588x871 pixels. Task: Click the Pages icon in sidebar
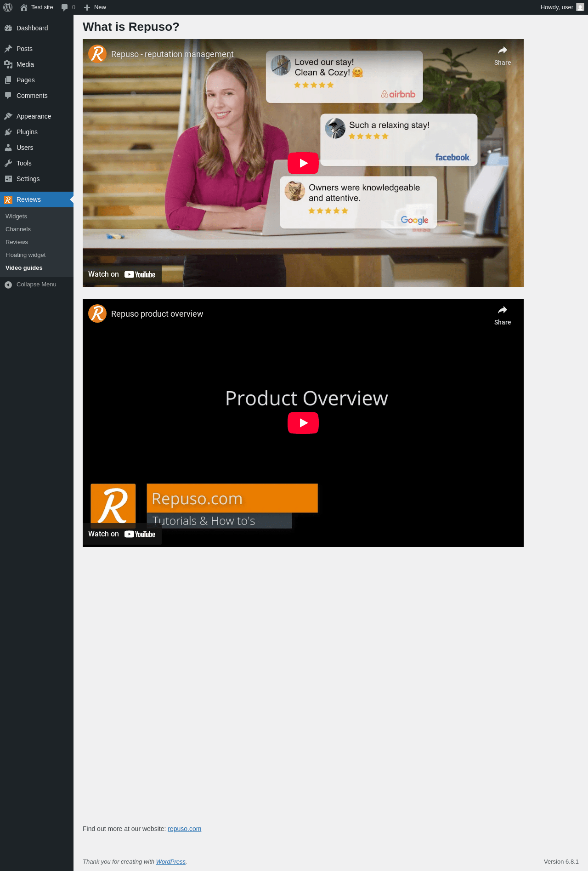(x=8, y=80)
